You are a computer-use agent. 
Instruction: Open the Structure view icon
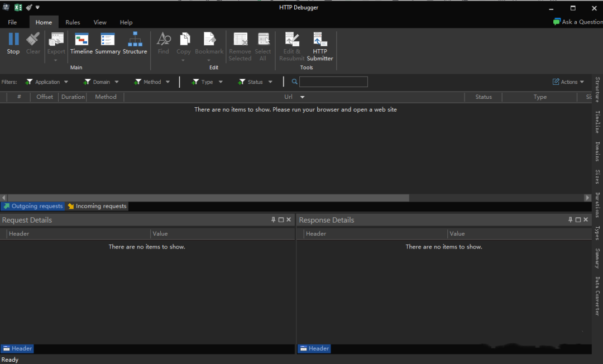[135, 39]
